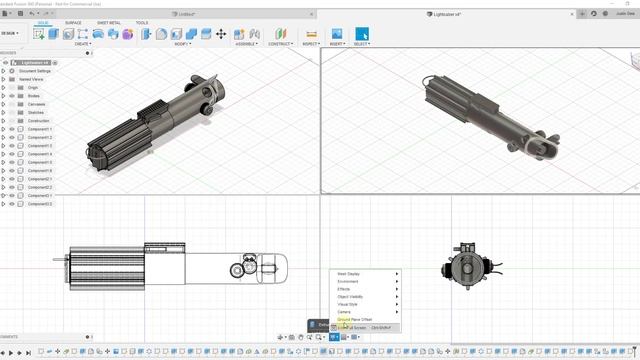The width and height of the screenshot is (640, 360).
Task: Click Viewports layout button
Action: coord(356,337)
